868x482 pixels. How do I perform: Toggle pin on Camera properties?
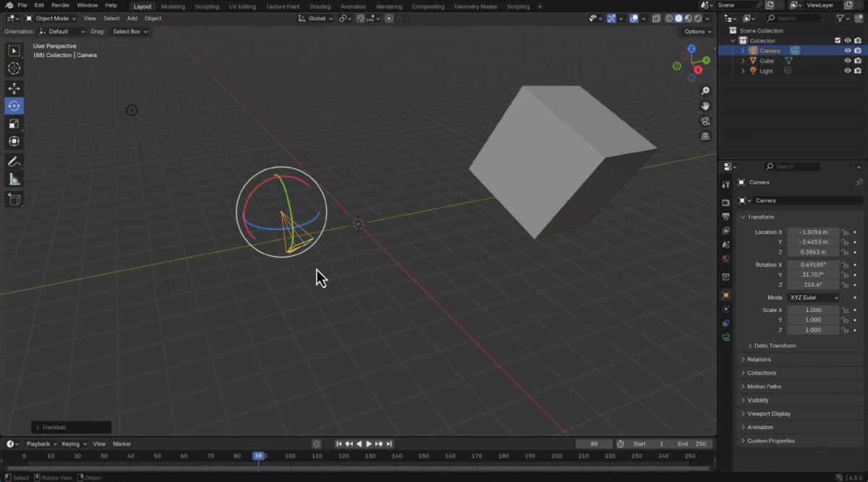click(x=859, y=182)
